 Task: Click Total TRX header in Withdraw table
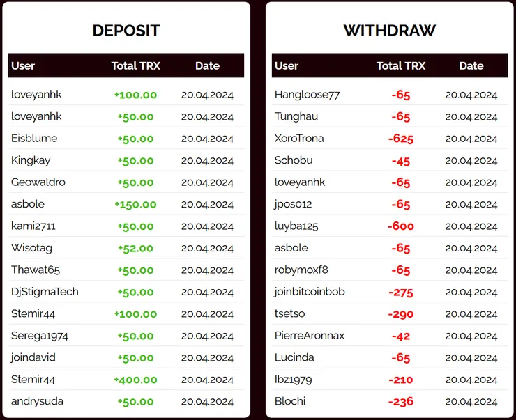400,65
